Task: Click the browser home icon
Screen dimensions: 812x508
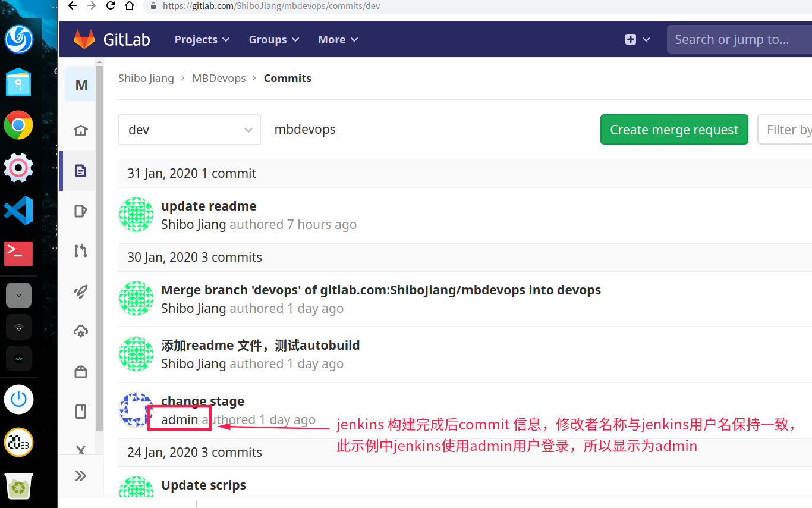Action: click(130, 6)
